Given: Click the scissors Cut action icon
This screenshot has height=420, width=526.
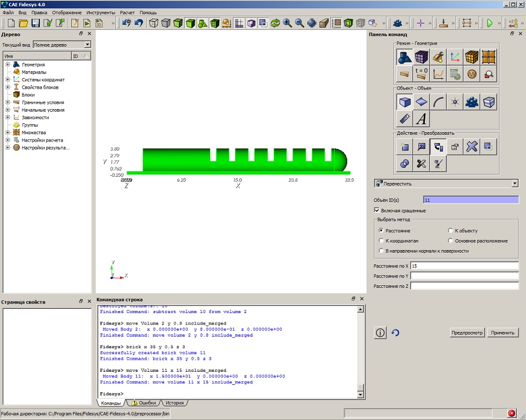Looking at the screenshot, I should click(x=421, y=164).
